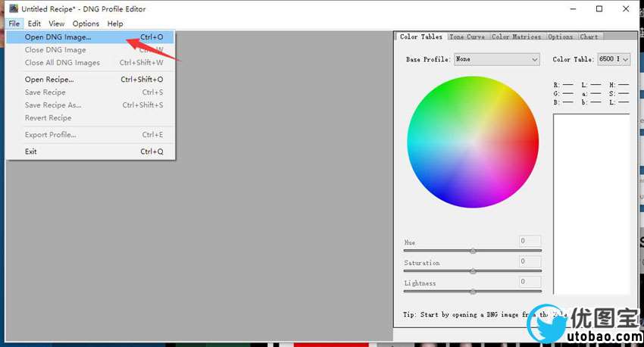Screen dimensions: 644x347
Task: Maximize the DNG Profile Editor window
Action: coord(599,8)
